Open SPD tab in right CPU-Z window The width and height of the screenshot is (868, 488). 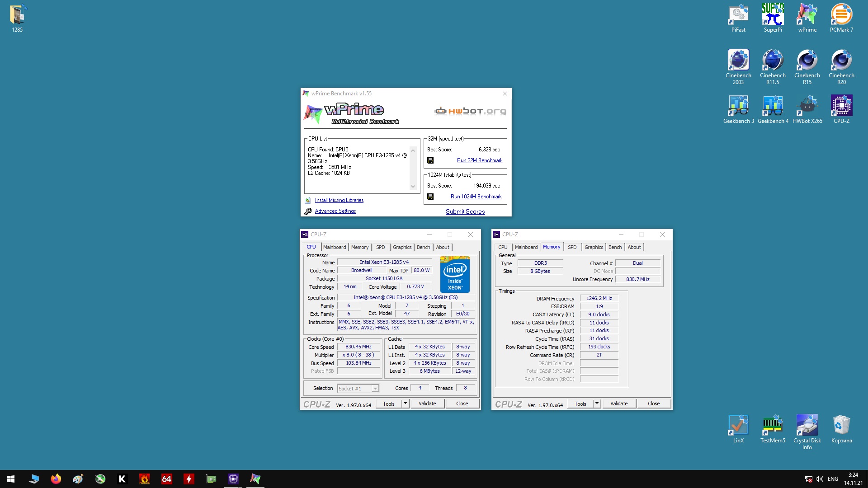coord(572,247)
